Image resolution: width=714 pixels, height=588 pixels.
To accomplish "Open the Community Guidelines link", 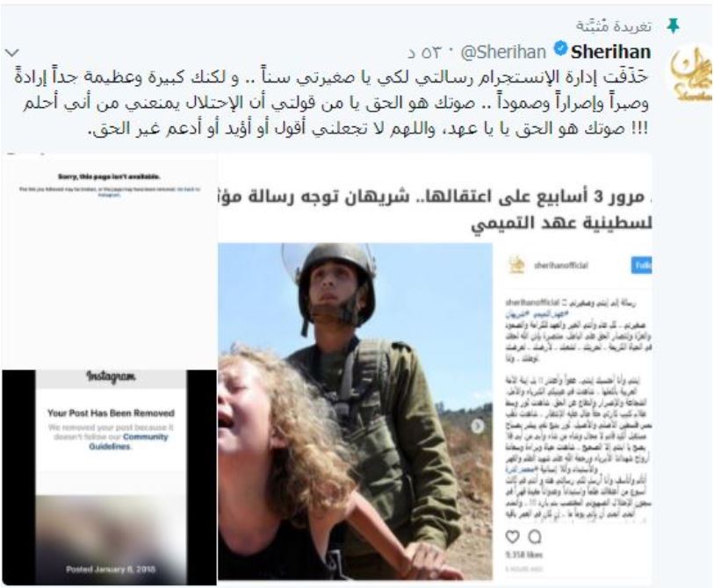I will 128,441.
